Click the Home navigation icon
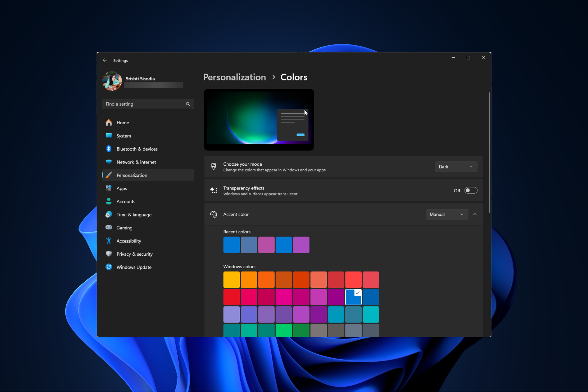Image resolution: width=588 pixels, height=392 pixels. coord(109,123)
